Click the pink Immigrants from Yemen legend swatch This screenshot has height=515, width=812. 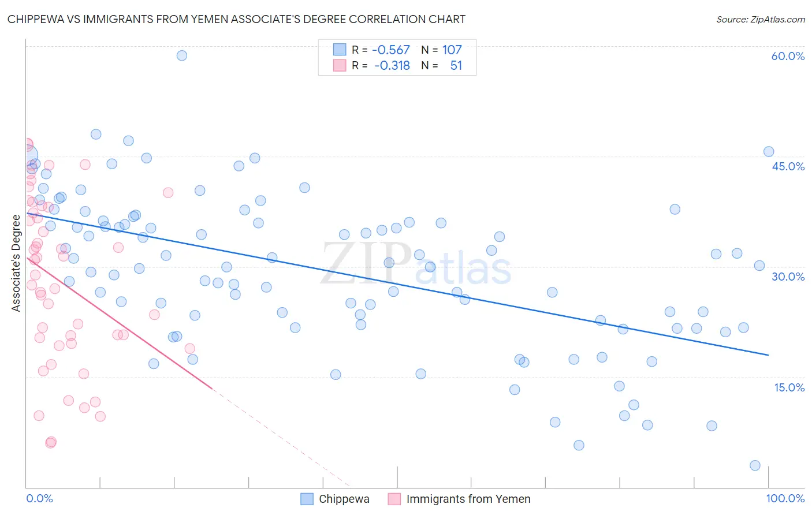394,499
